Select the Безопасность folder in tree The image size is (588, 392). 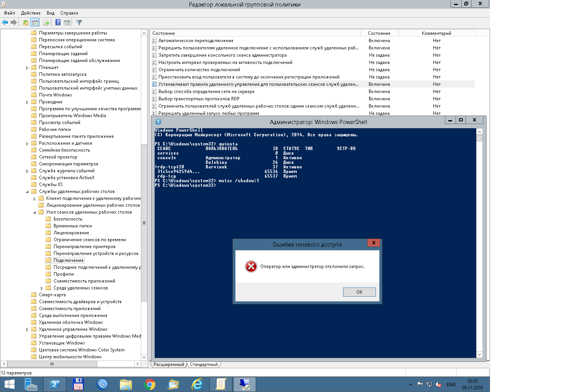click(68, 219)
